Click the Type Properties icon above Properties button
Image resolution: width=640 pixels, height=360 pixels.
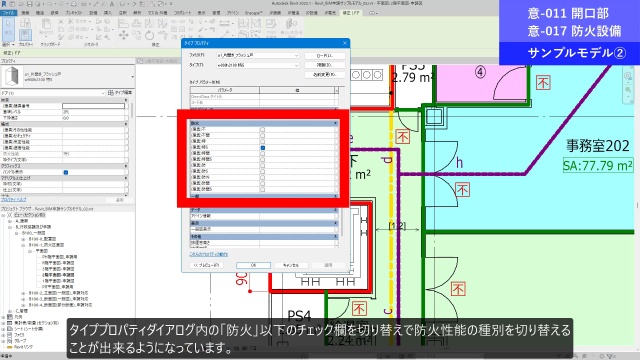coord(25,23)
